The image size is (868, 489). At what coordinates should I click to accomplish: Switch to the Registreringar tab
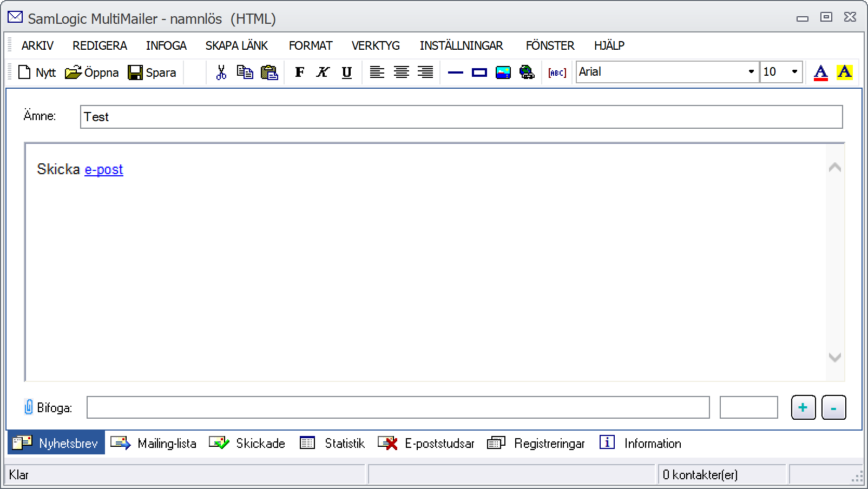coord(536,443)
